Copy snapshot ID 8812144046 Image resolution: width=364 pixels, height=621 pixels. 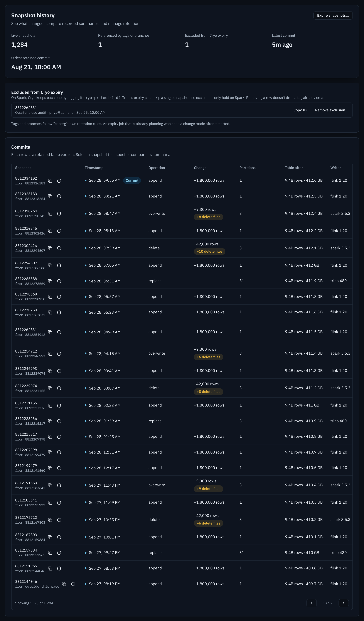64,584
